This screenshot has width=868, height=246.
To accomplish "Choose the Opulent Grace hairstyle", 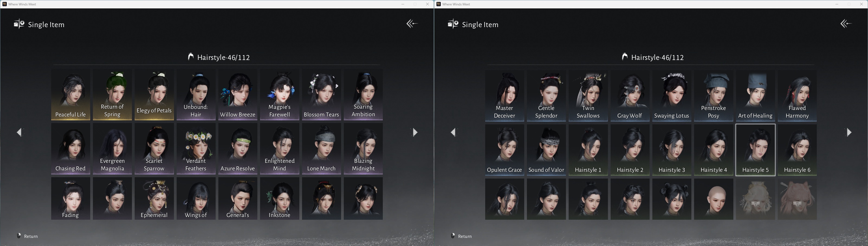I will 504,150.
